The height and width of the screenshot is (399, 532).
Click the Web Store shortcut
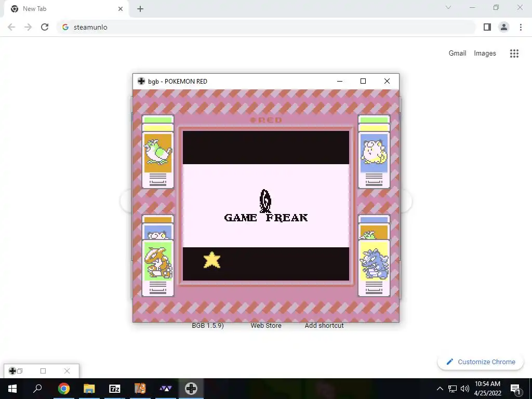tap(266, 325)
